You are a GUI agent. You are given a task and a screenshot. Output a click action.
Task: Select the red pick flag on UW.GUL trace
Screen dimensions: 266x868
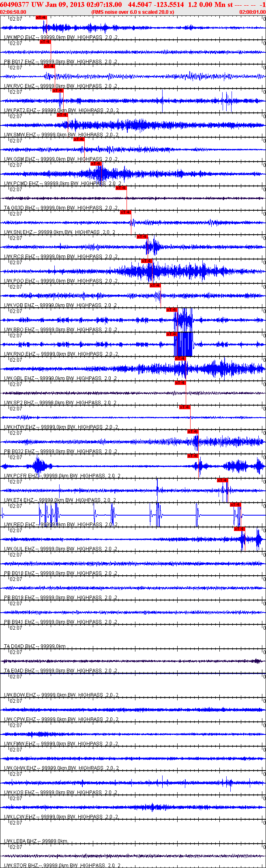240,529
